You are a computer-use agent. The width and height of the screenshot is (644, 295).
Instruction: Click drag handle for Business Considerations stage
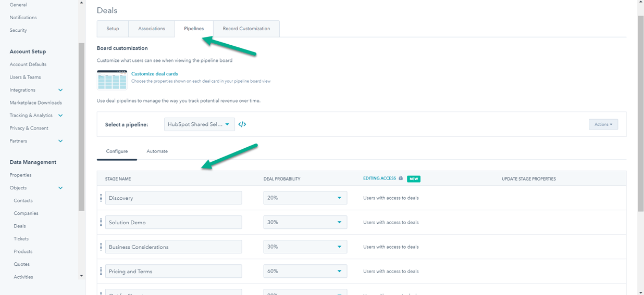pyautogui.click(x=101, y=247)
